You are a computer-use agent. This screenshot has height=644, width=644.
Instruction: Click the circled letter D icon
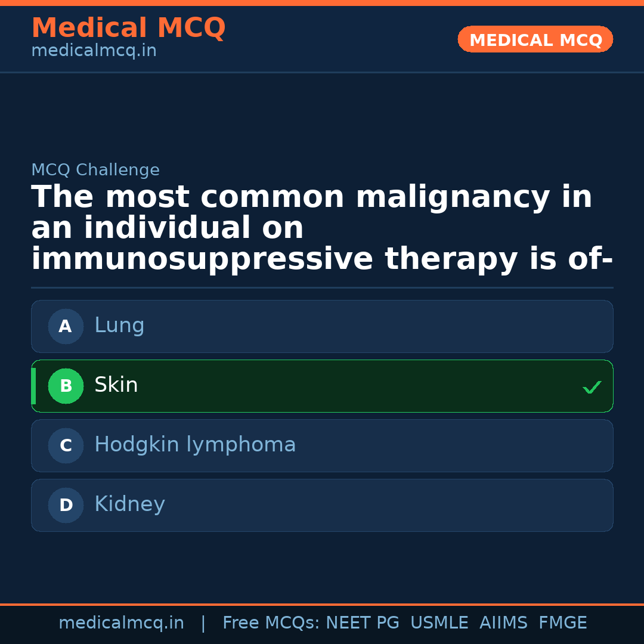point(66,505)
